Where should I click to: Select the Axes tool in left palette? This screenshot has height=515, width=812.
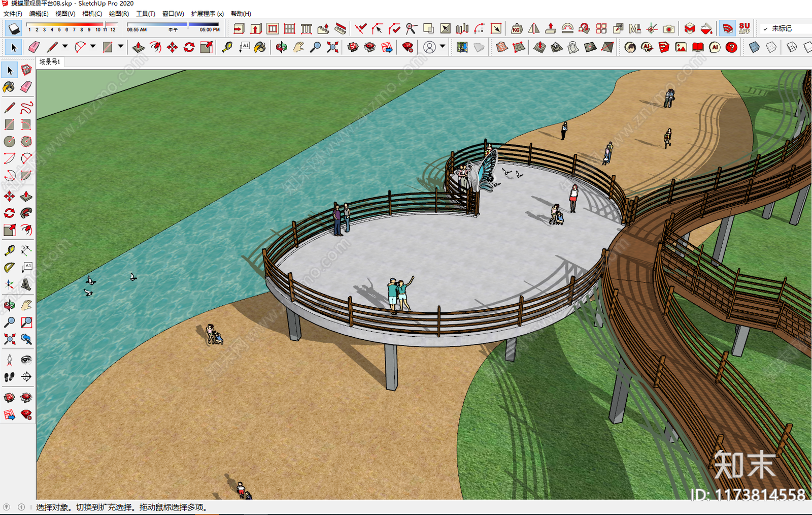tap(10, 284)
